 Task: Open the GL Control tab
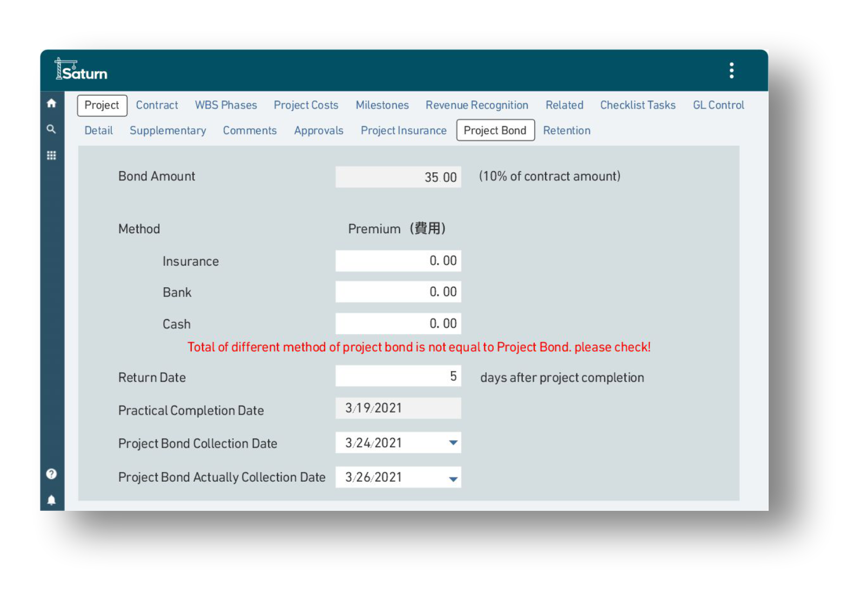[x=718, y=105]
